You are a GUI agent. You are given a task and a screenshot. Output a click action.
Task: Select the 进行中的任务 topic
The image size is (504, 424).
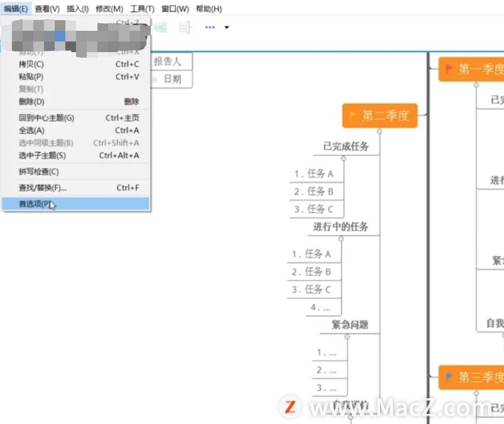coord(341,227)
